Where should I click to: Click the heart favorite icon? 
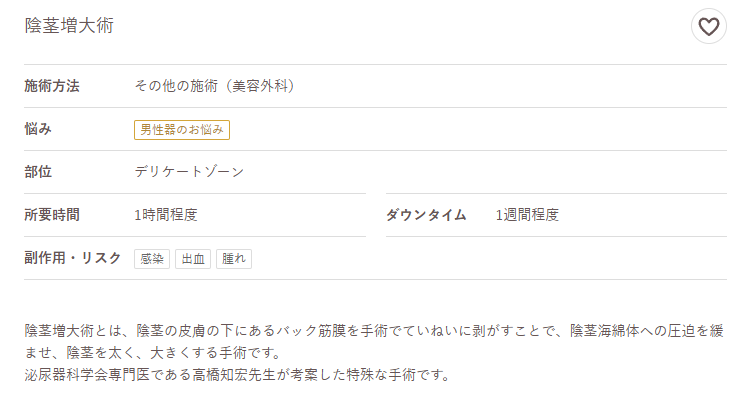(x=708, y=26)
